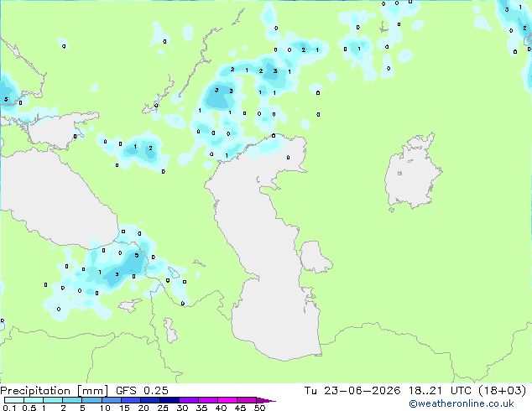Click the Kara-Bogaz-Gol bay east of Caspian
This screenshot has width=532, height=411.
[x=314, y=257]
